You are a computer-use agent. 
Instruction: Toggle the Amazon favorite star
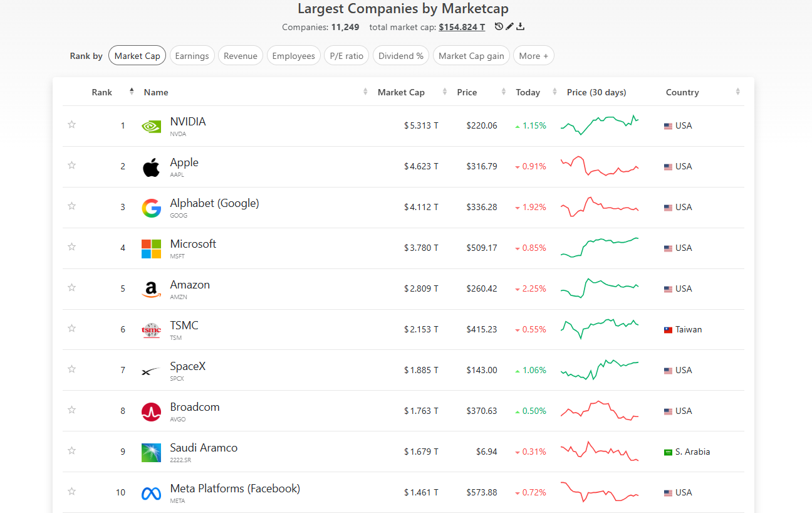point(71,287)
